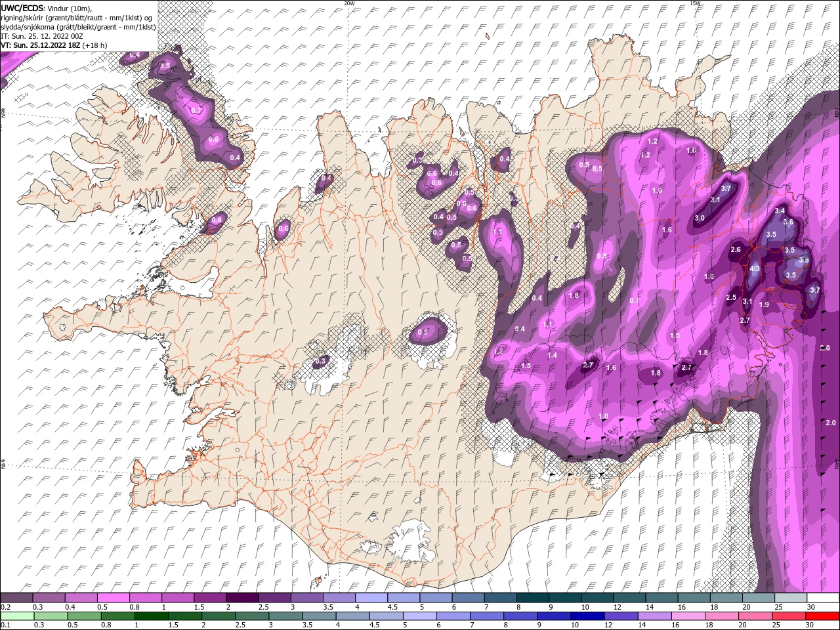Click the '0.2' label in the upper legend
The width and height of the screenshot is (840, 630).
coord(5,607)
